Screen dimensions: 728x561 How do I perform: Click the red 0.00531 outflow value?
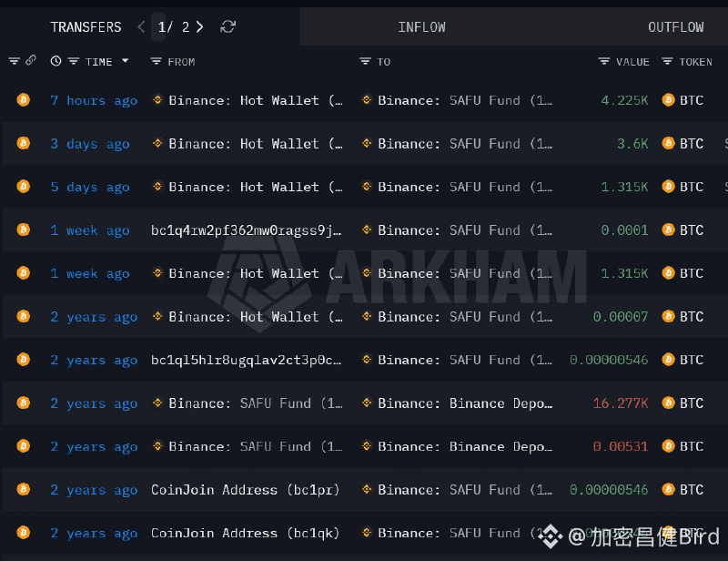coord(621,446)
